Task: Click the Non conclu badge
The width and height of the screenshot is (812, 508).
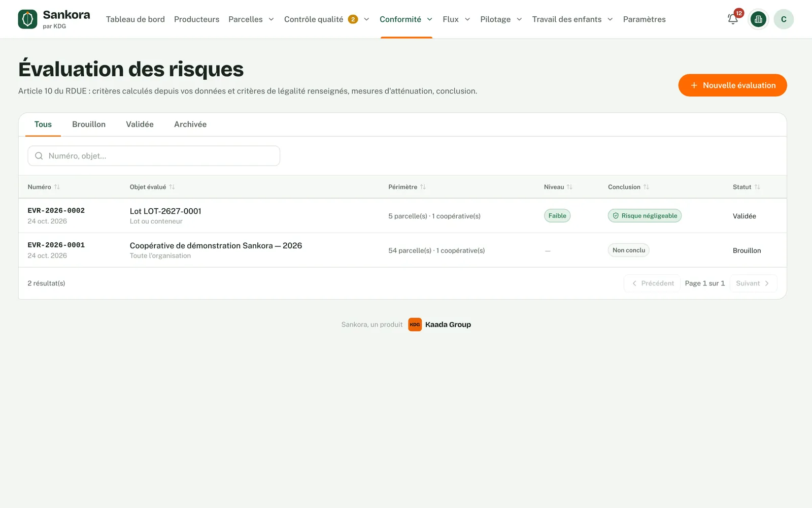Action: 629,250
